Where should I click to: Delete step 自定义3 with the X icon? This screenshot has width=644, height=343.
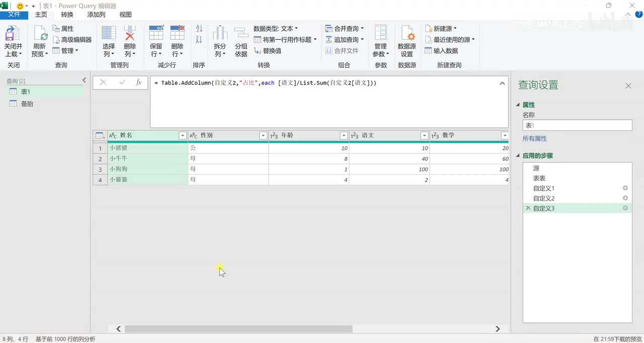(528, 208)
